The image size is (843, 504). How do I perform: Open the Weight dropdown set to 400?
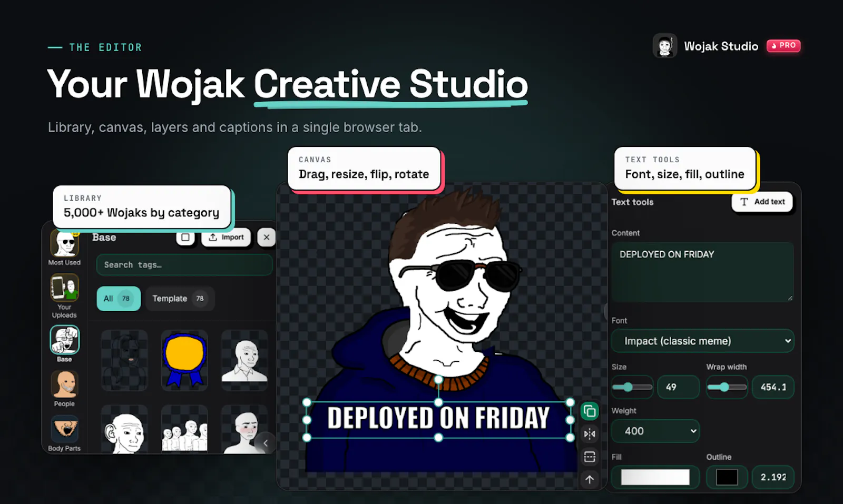pyautogui.click(x=655, y=431)
